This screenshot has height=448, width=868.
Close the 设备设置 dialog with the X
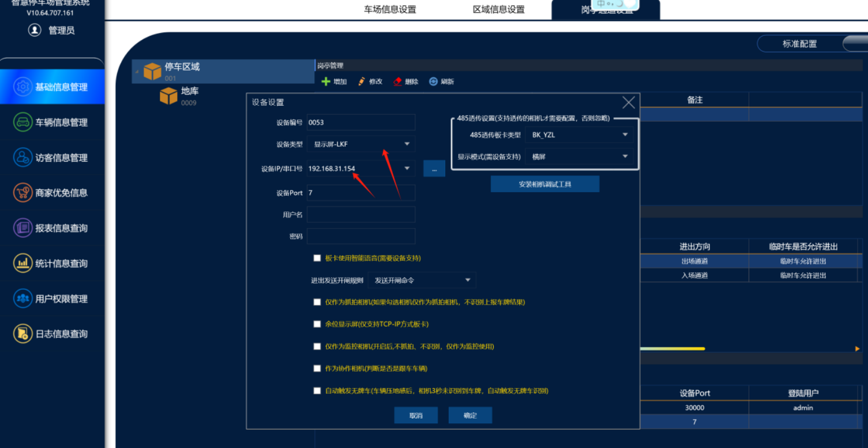629,102
